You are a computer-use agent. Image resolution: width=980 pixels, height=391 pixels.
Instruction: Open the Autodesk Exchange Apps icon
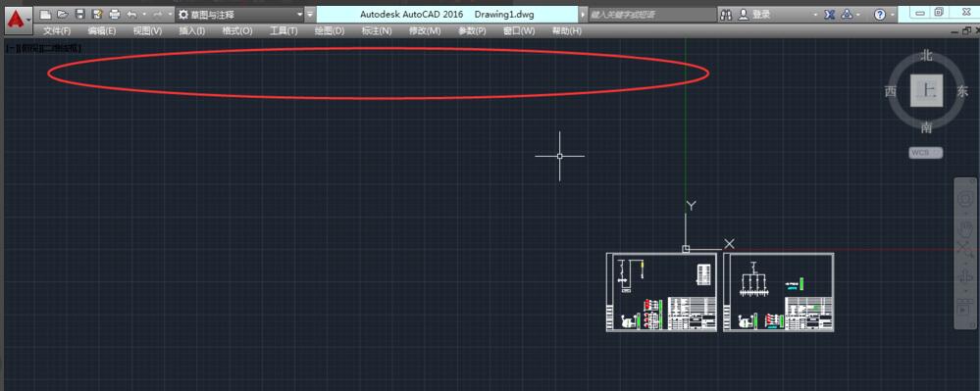click(x=830, y=14)
